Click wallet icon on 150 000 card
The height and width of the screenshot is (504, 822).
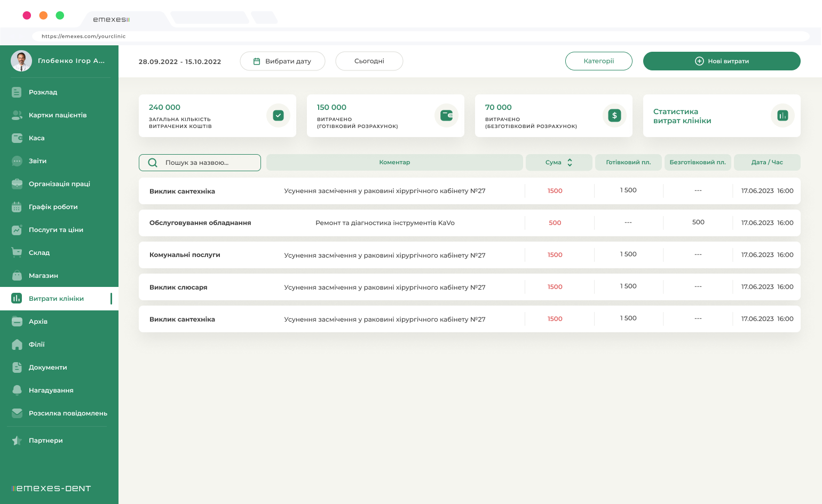coord(446,115)
